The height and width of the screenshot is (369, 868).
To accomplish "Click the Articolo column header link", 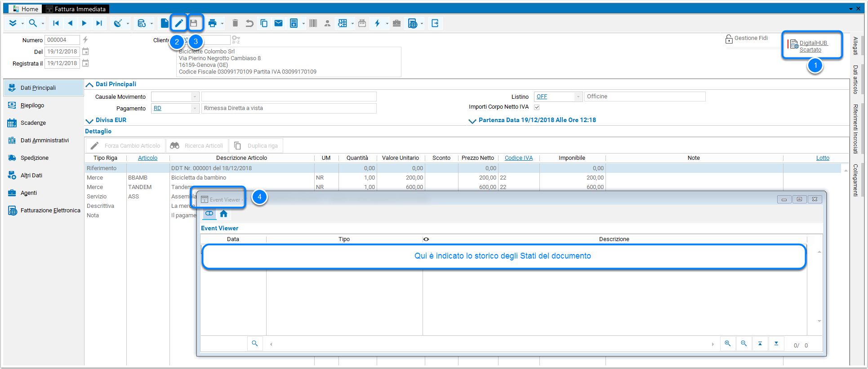I will 147,158.
